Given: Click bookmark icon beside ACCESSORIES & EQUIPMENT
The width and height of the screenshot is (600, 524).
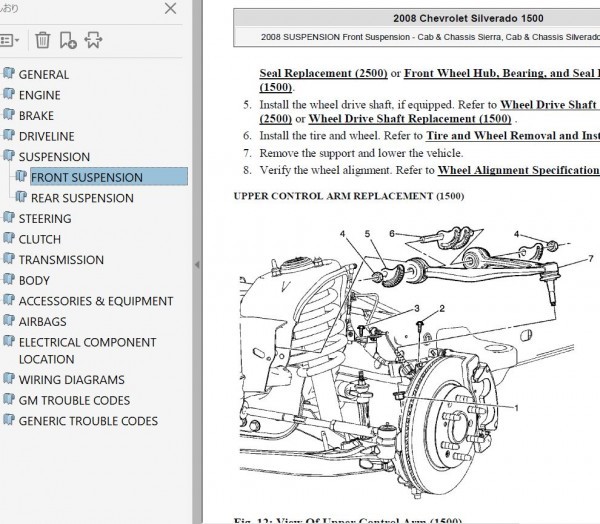Looking at the screenshot, I should [x=8, y=300].
